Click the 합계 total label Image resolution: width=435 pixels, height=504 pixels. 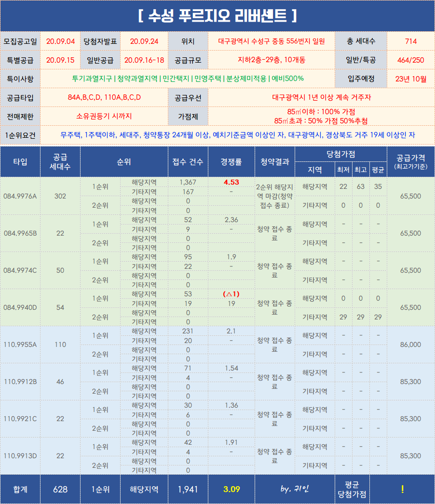(x=20, y=489)
